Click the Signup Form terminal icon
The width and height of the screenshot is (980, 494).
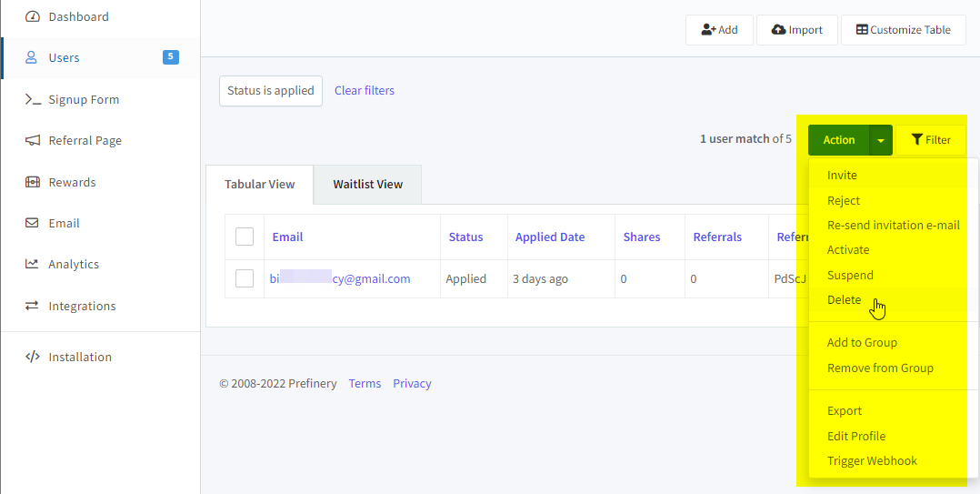pyautogui.click(x=32, y=100)
